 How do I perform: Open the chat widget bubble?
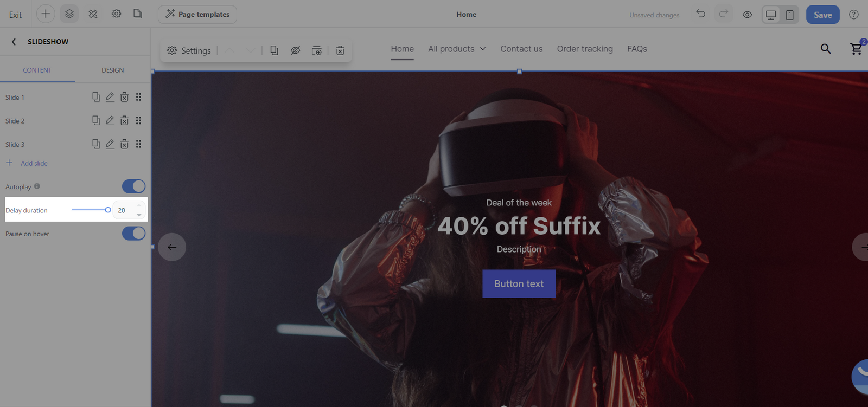[861, 376]
